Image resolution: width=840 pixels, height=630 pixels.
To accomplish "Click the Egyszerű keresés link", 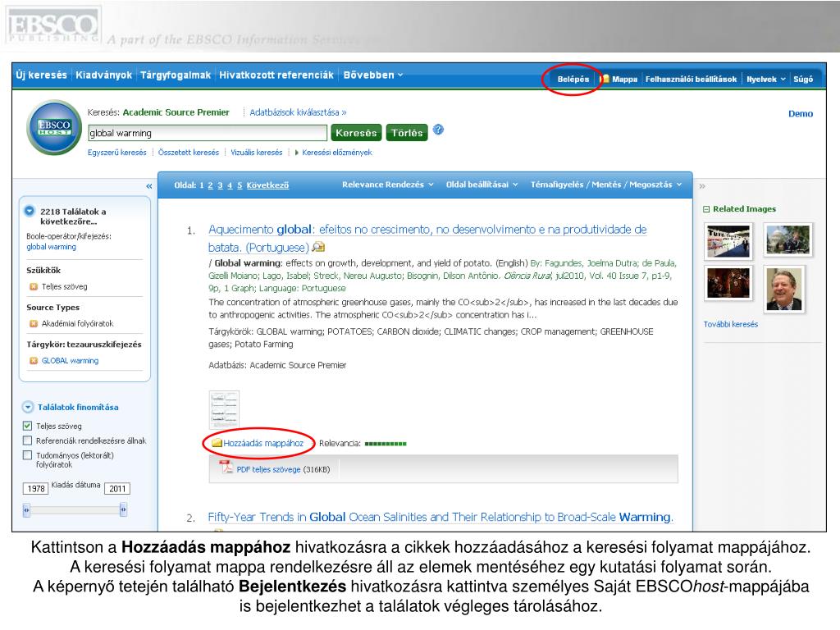I will (116, 153).
